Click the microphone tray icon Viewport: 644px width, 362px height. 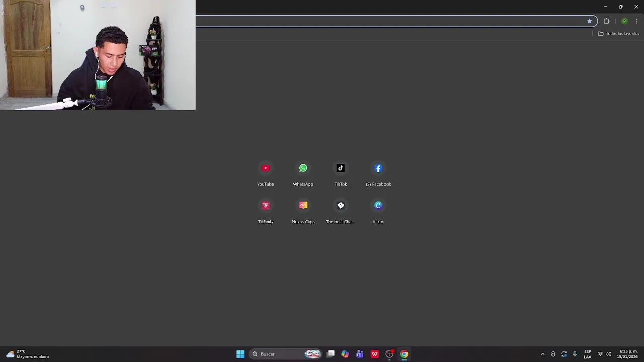coord(575,354)
